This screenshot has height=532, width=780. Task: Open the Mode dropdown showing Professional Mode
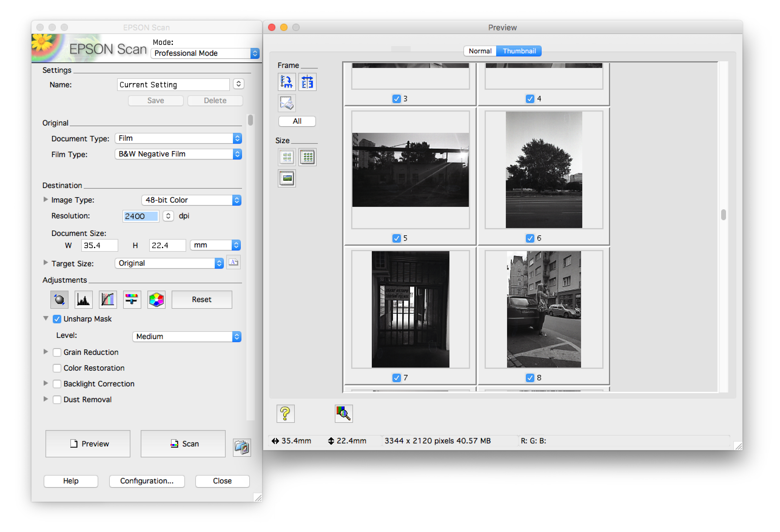(x=205, y=53)
